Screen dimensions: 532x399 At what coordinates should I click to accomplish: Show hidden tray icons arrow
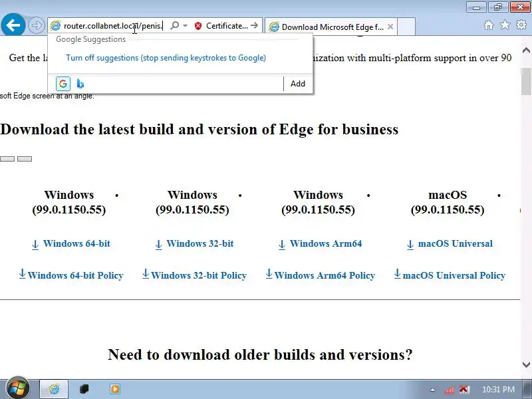[x=432, y=390]
